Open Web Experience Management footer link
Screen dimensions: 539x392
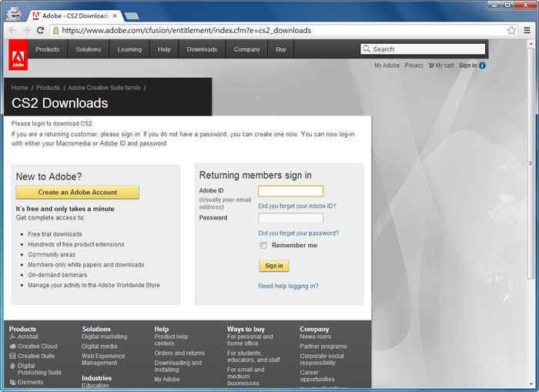[x=103, y=360]
